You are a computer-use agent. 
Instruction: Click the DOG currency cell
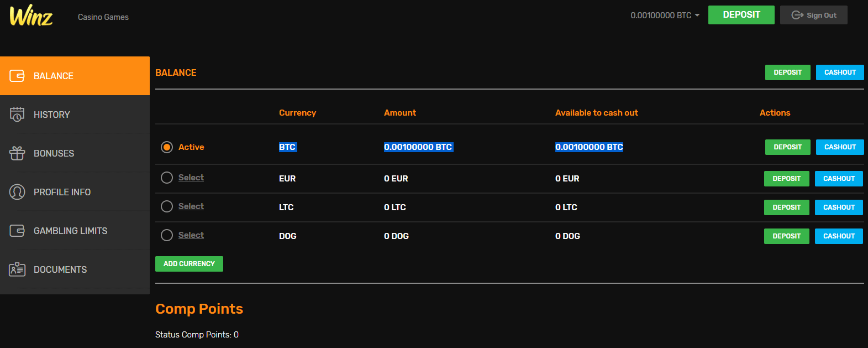[x=288, y=236]
